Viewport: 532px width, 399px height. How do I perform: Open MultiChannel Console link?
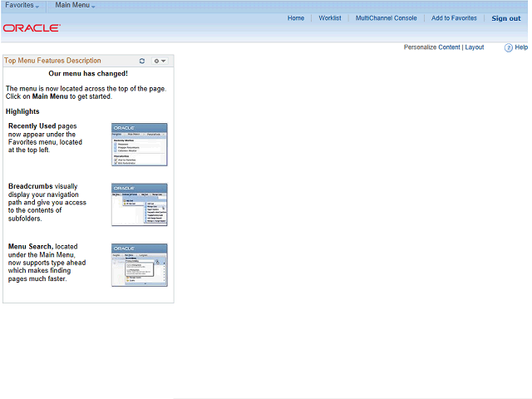click(386, 18)
